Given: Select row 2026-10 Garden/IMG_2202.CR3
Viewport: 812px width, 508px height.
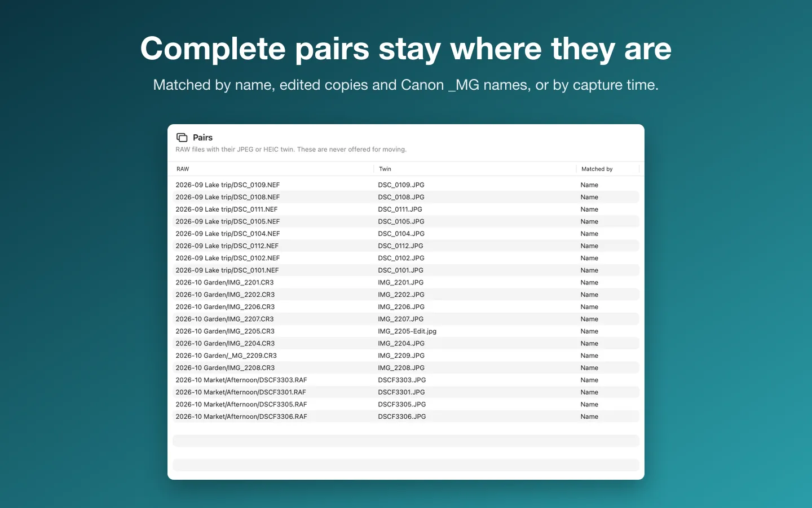Looking at the screenshot, I should tap(406, 295).
